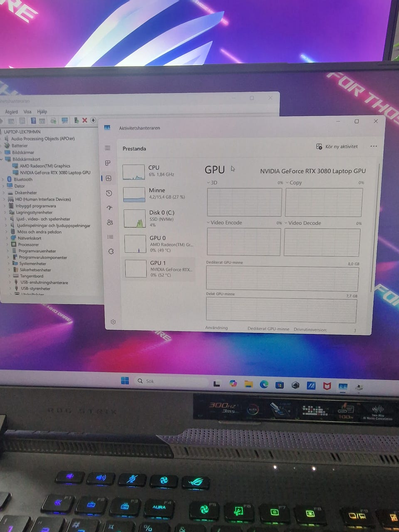Select the Performance page icon in Task Manager sidebar
This screenshot has width=399, height=532.
click(x=108, y=178)
